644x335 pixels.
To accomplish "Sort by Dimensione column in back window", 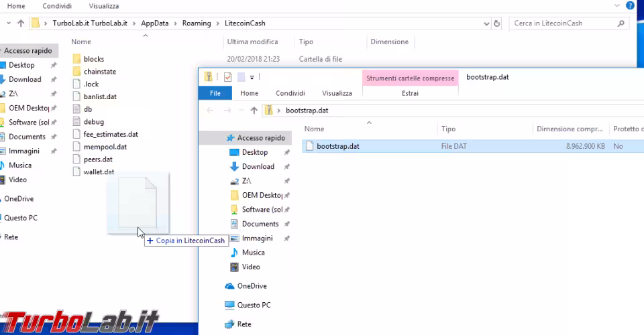I will (x=389, y=42).
